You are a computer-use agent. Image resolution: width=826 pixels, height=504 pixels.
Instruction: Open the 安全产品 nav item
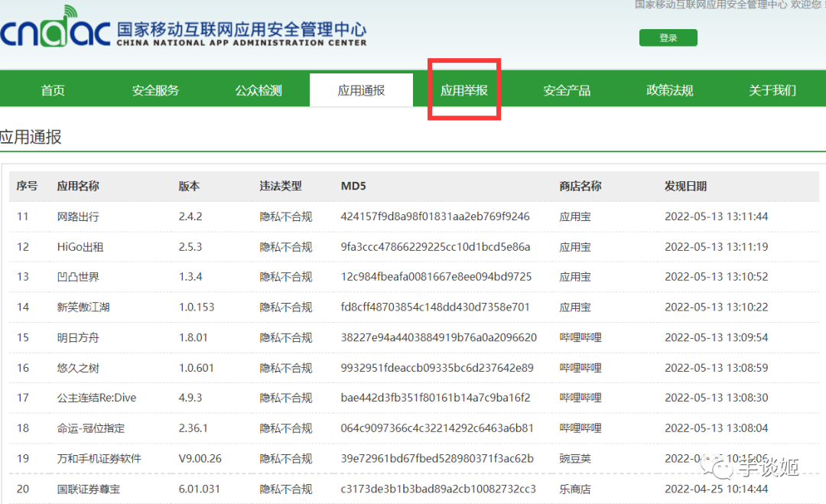pos(567,90)
